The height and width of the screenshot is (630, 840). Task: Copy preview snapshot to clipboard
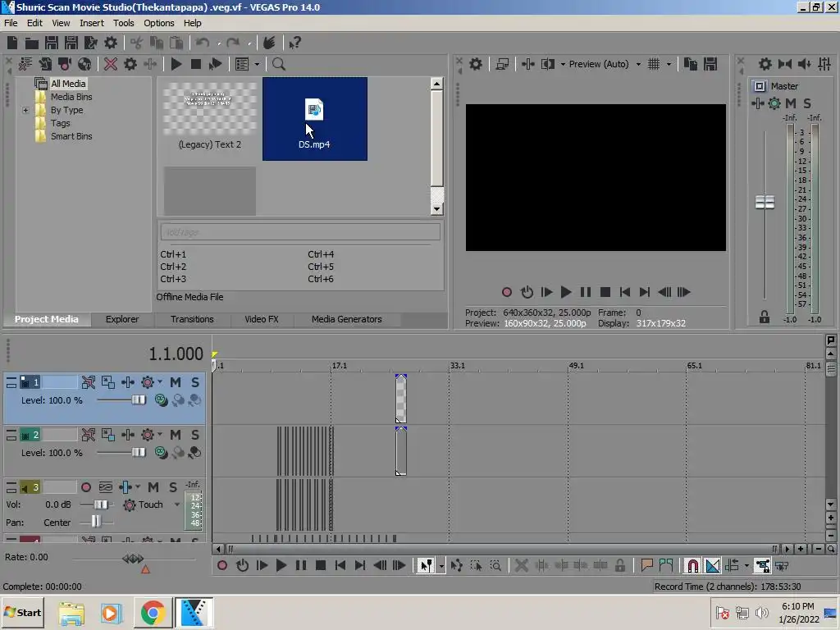(691, 64)
